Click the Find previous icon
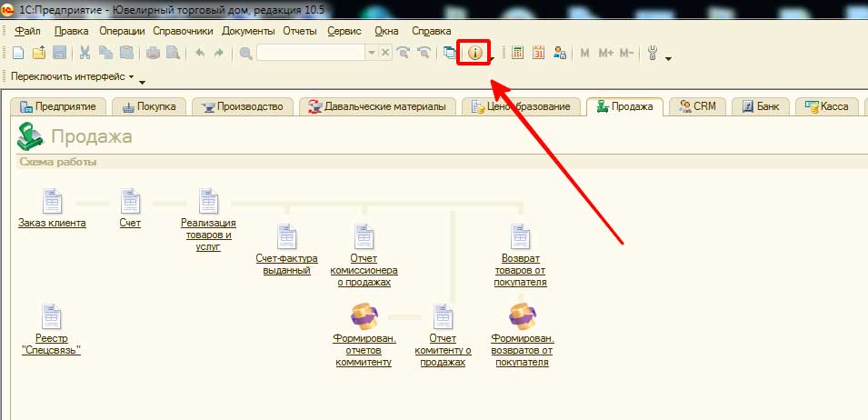Viewport: 868px width, 420px height. tap(424, 53)
